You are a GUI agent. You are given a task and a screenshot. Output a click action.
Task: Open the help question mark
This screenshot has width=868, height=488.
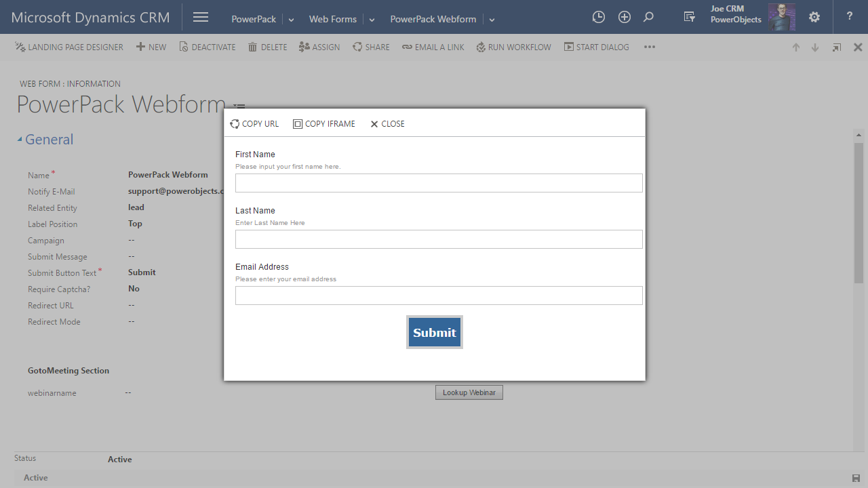point(850,16)
